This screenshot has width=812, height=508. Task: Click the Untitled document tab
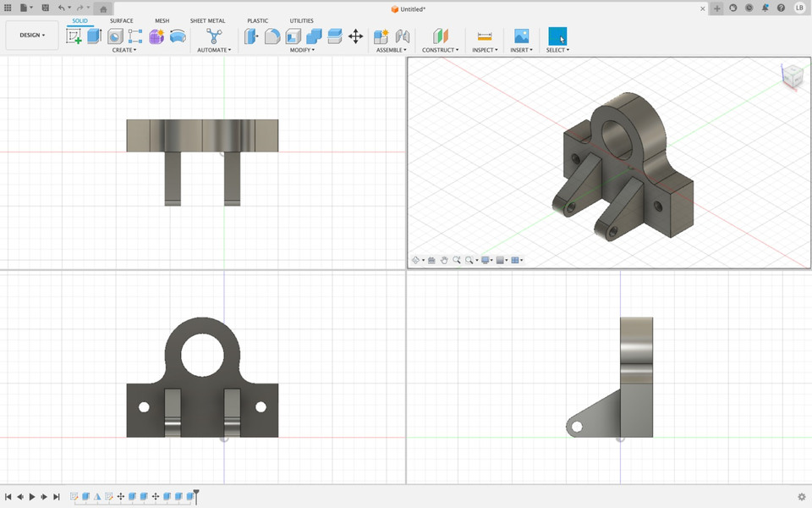coord(410,8)
